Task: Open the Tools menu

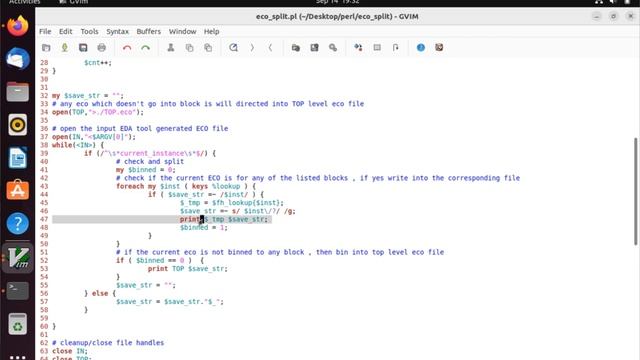Action: (x=89, y=31)
